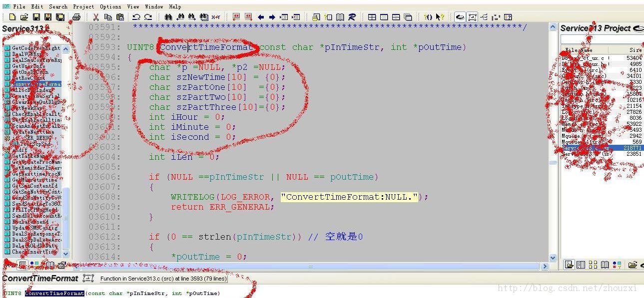The width and height of the screenshot is (644, 298).
Task: Toggle the Clip Window toolbar button
Action: pos(496,17)
